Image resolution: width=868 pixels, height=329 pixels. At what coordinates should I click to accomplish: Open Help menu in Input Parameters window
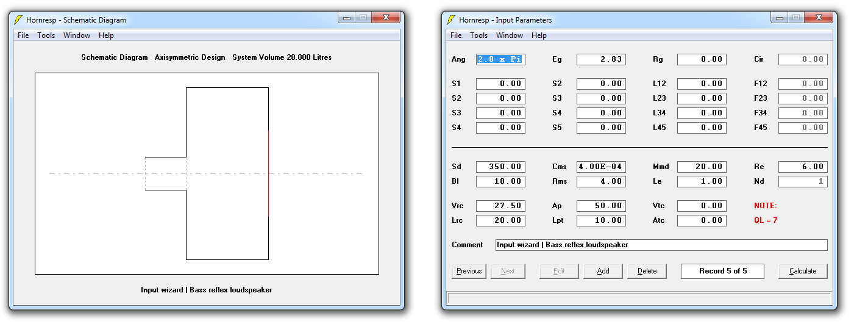tap(539, 35)
